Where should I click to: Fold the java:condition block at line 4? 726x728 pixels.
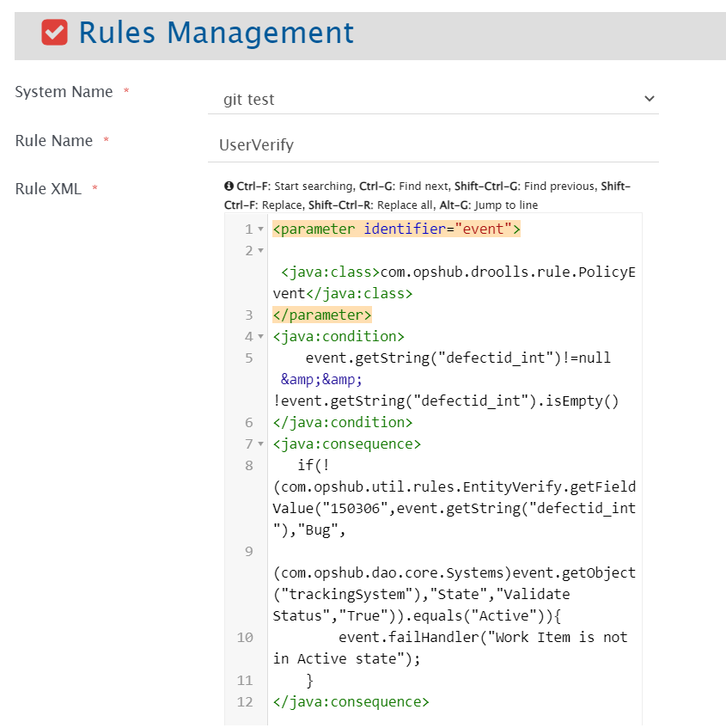[261, 337]
